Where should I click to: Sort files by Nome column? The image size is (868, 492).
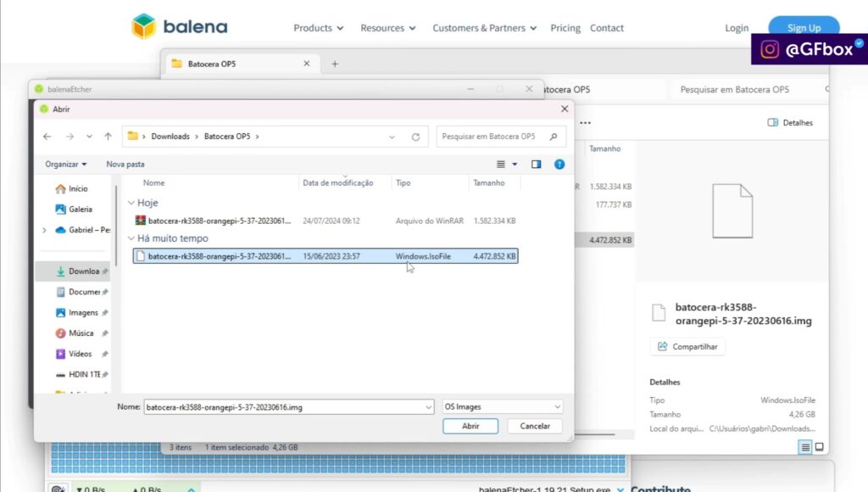(x=154, y=183)
